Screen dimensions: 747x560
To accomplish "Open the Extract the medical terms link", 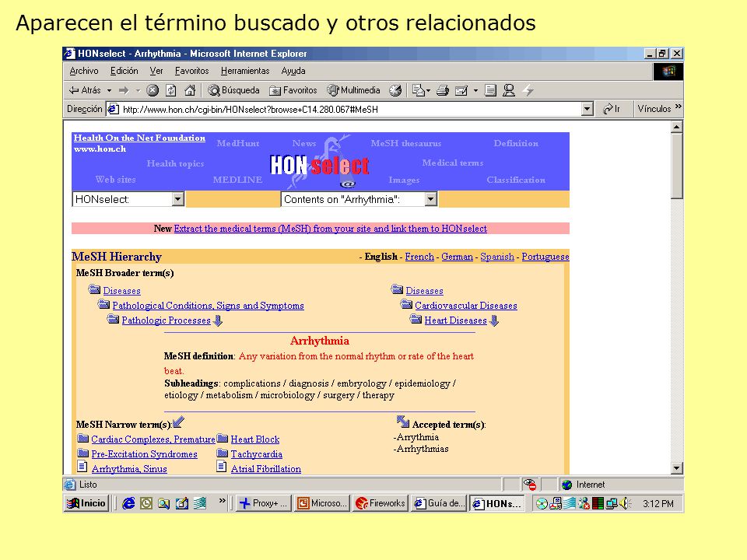I will (x=330, y=229).
